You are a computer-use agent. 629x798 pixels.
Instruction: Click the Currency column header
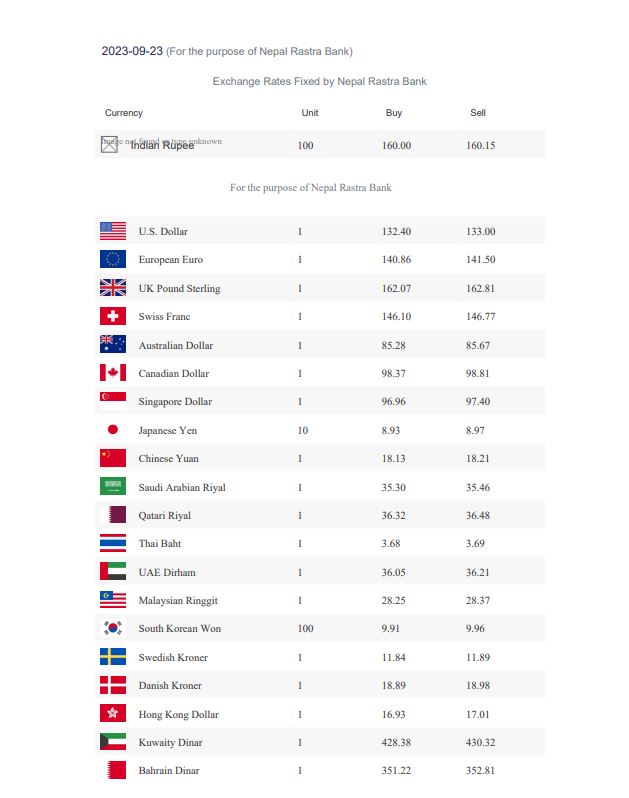click(124, 113)
